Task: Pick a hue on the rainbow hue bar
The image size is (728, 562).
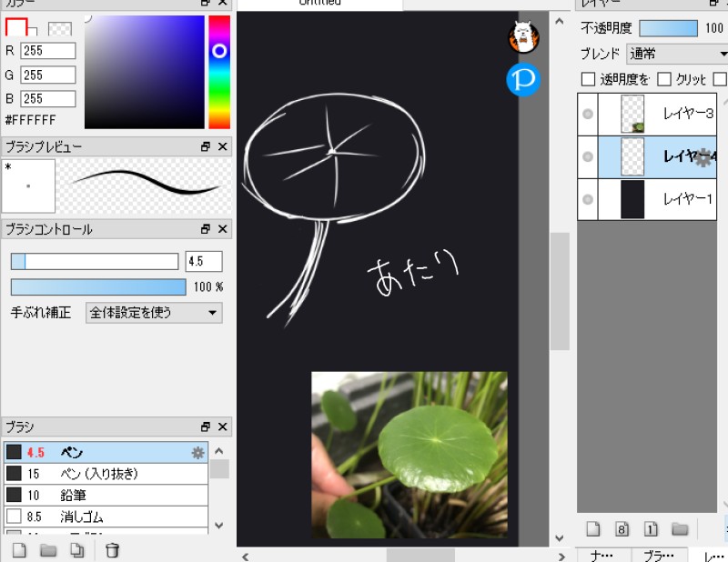Action: point(219,72)
